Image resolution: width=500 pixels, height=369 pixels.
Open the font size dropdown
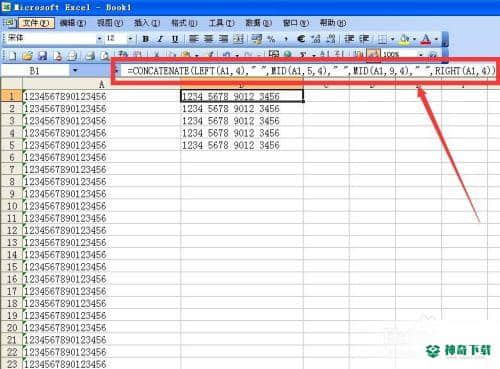[130, 39]
